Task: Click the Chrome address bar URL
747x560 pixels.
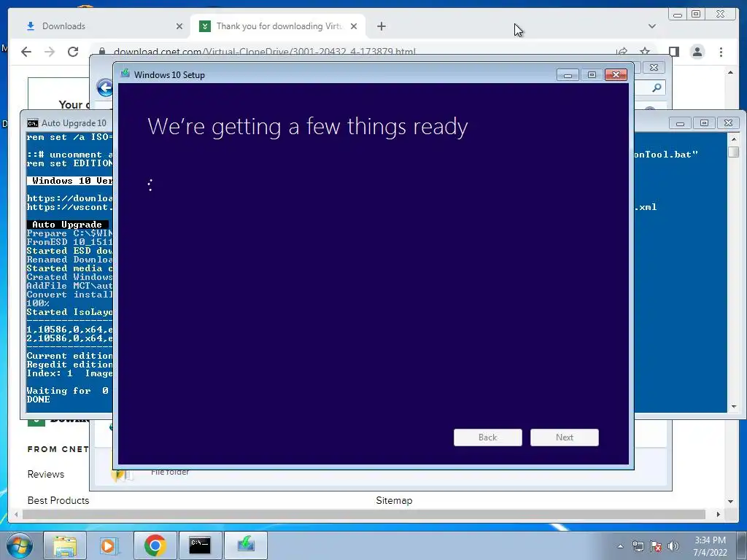Action: click(x=264, y=52)
